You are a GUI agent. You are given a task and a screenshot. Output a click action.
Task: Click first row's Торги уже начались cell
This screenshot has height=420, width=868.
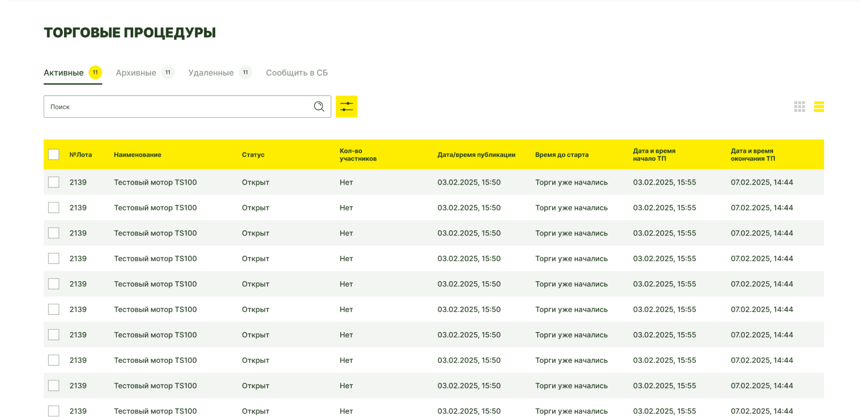(571, 182)
